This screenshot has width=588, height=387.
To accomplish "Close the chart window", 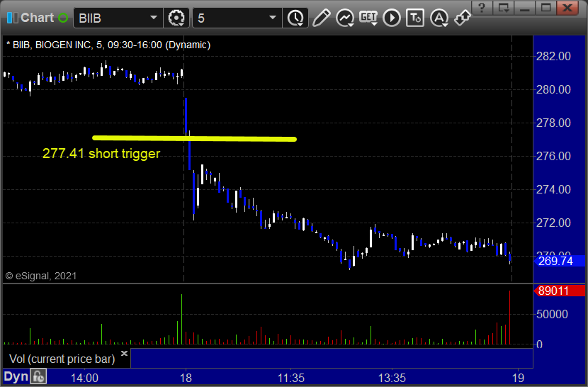I will [567, 8].
